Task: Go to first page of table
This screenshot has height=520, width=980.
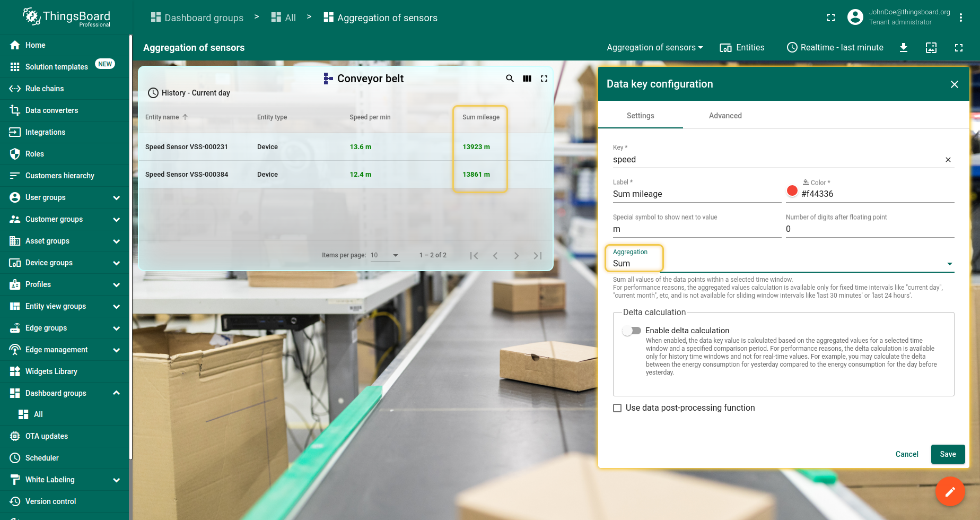Action: pyautogui.click(x=474, y=256)
